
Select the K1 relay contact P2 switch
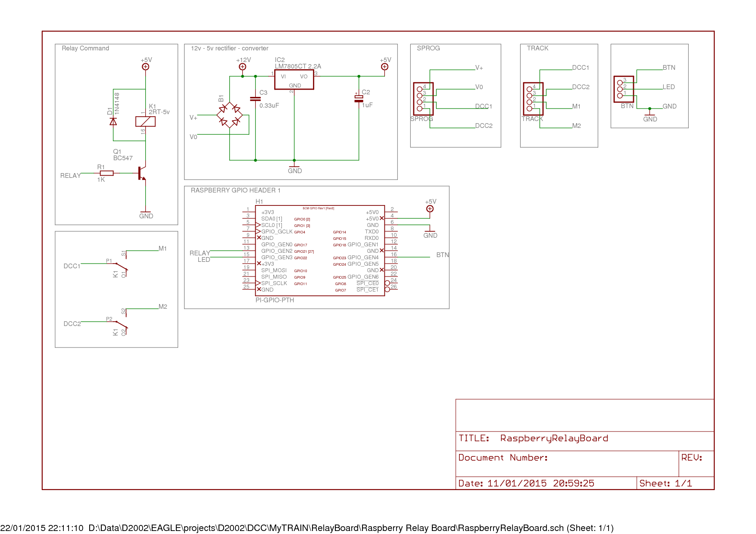(120, 322)
